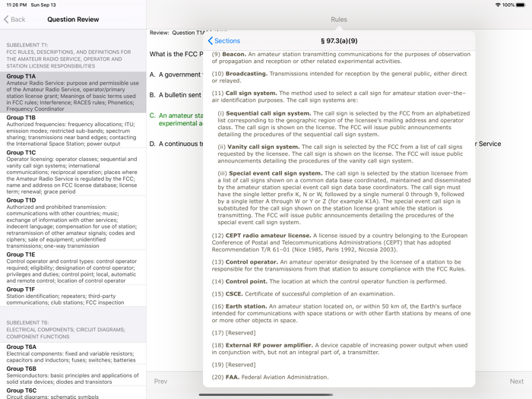Screen dimensions: 532x399
Task: Click the (16) Earth station definition
Action: (341, 313)
